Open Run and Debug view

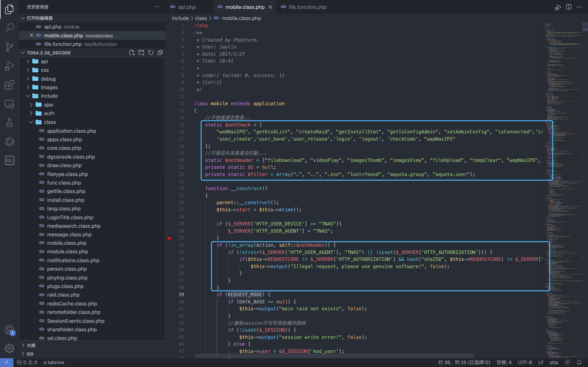(9, 66)
